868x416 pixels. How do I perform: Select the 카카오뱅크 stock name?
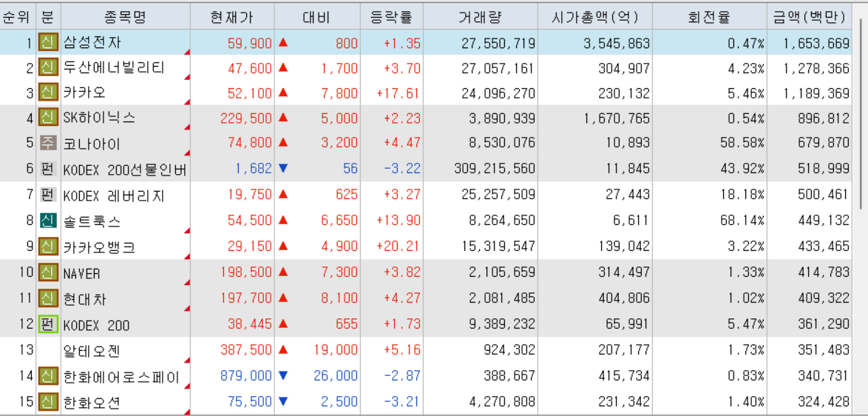pos(99,247)
